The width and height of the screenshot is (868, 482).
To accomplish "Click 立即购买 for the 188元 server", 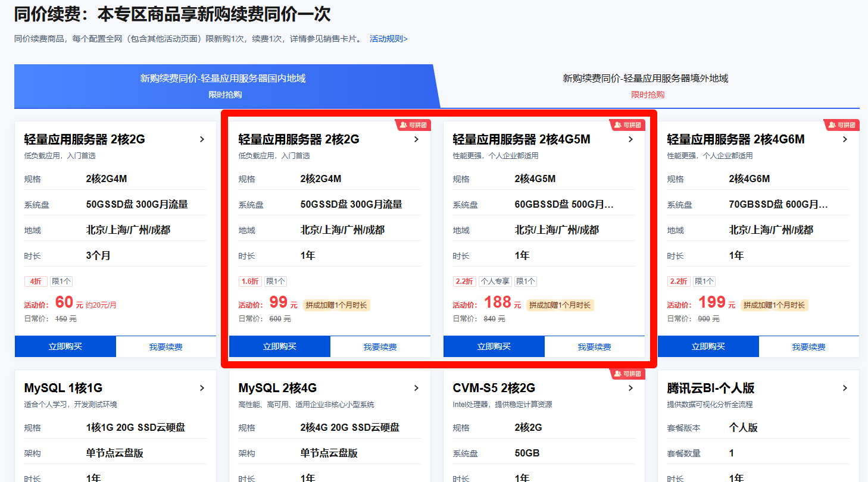I will pos(494,347).
